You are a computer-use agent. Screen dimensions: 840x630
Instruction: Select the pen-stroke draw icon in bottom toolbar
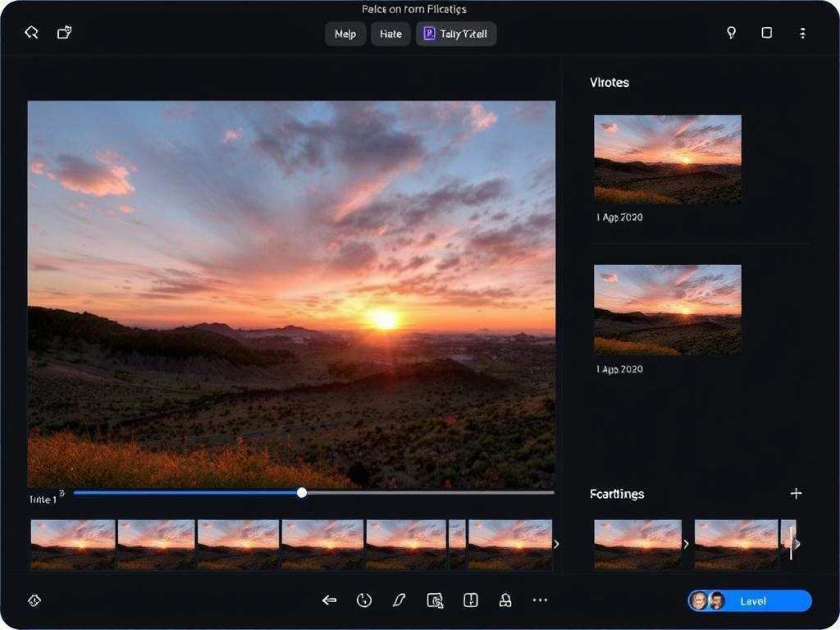click(x=399, y=600)
